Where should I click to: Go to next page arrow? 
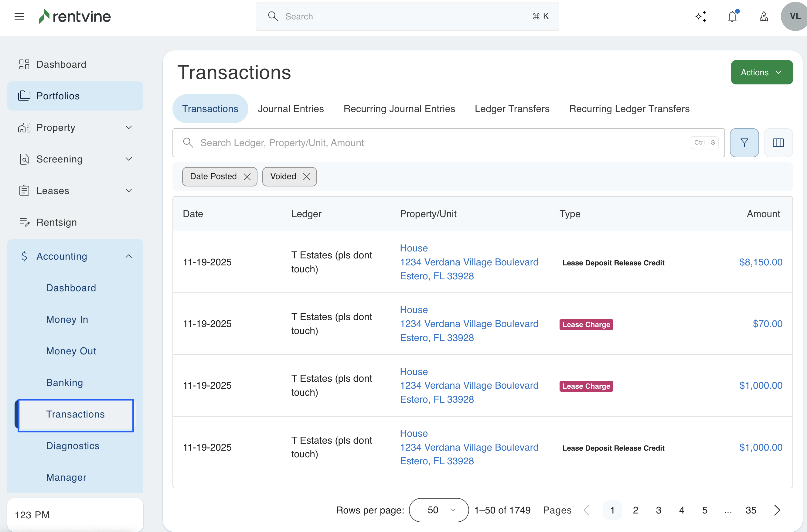(777, 510)
